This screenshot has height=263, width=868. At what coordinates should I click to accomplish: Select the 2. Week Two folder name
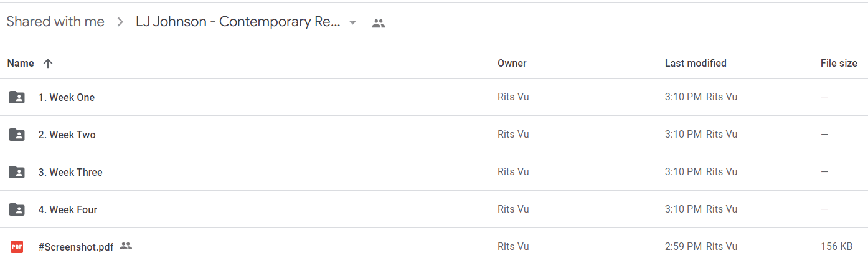67,135
